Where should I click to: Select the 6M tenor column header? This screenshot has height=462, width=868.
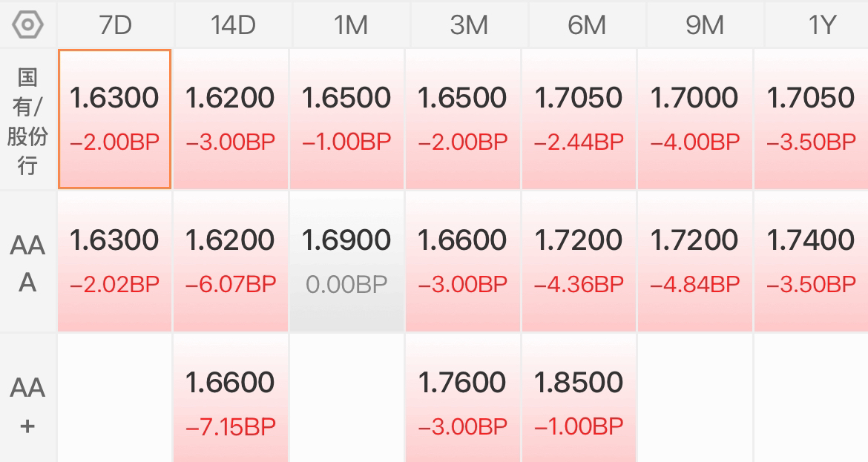(587, 25)
